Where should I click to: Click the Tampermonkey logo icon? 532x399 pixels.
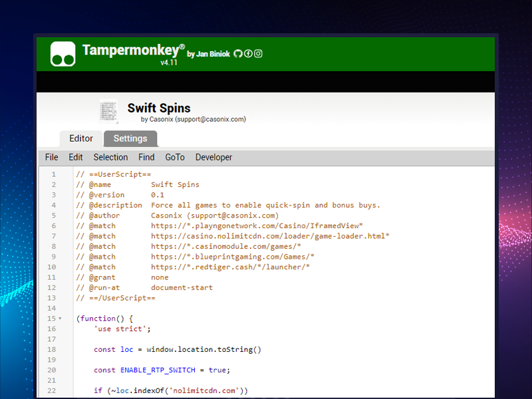click(63, 54)
